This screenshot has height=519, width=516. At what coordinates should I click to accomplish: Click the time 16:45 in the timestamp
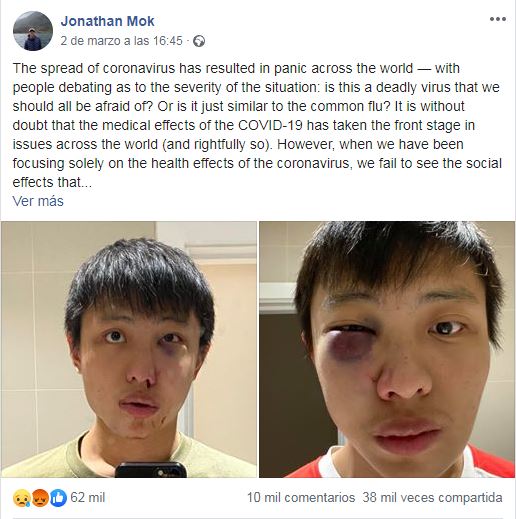point(168,41)
